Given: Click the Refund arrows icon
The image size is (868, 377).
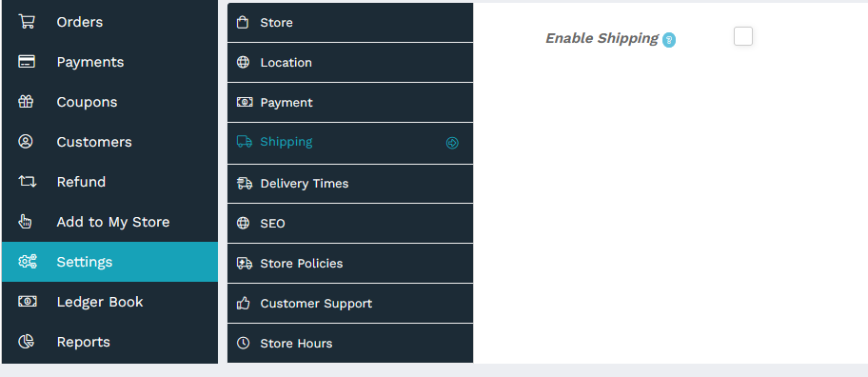Looking at the screenshot, I should pos(27,182).
